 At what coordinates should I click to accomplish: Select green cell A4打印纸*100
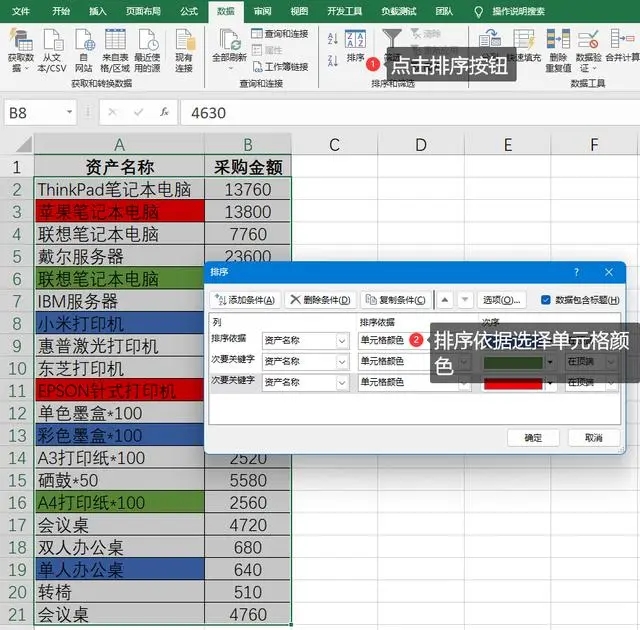(x=119, y=502)
